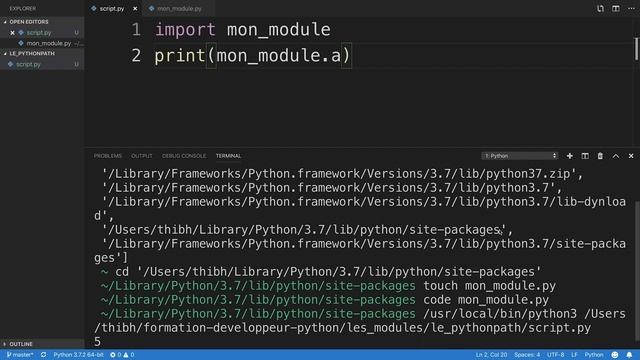Image resolution: width=640 pixels, height=360 pixels.
Task: Click line number 1 in editor gutter
Action: click(136, 29)
